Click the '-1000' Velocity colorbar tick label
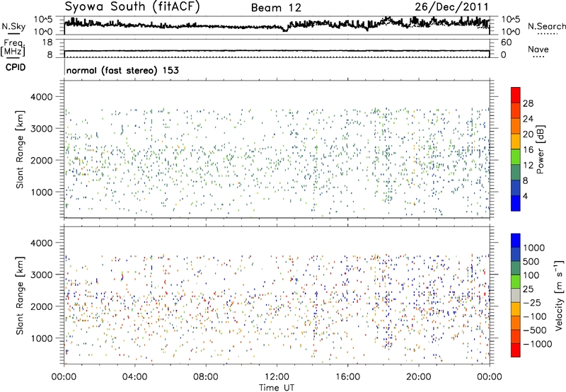566x392 pixels. point(538,344)
